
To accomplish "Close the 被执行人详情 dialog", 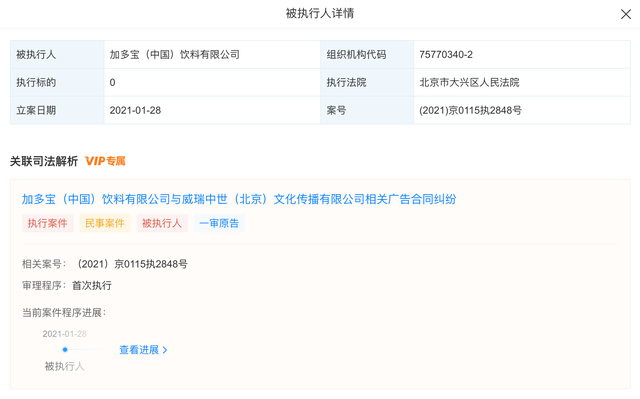I will point(625,14).
